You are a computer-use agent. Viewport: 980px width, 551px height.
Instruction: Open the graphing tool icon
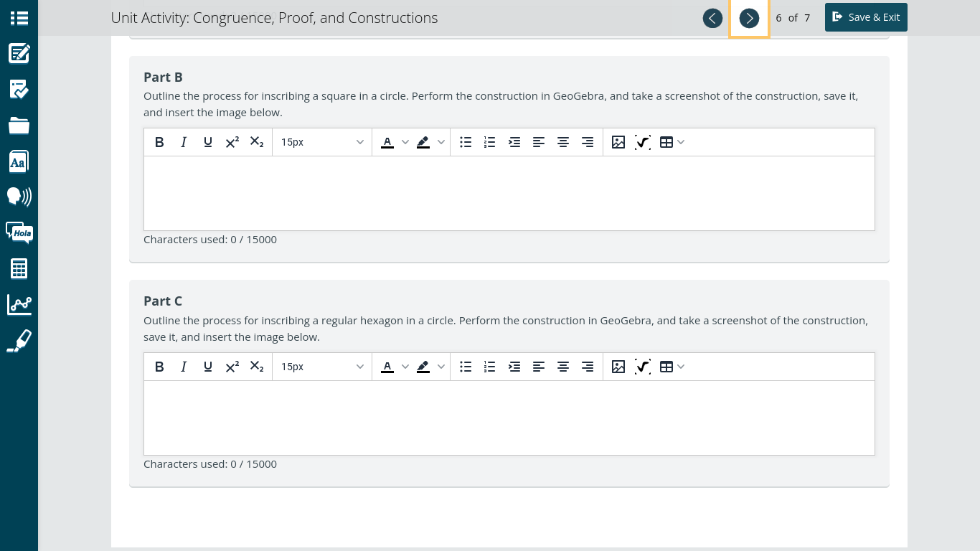[19, 305]
